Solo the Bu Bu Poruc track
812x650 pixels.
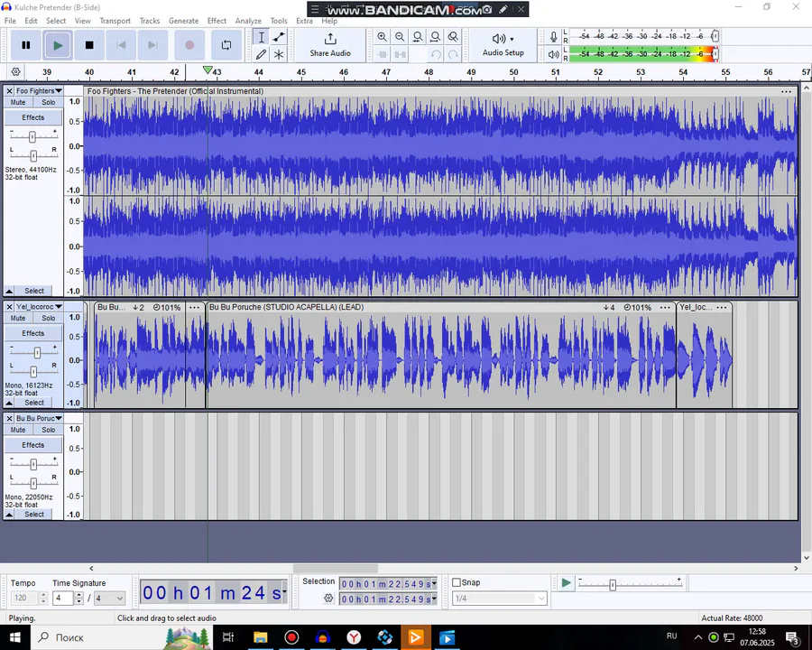point(48,430)
